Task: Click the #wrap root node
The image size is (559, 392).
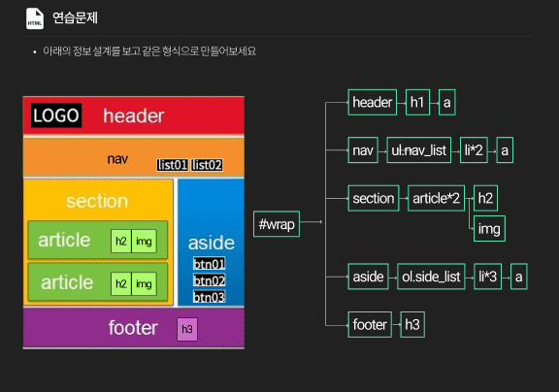Action: 277,224
